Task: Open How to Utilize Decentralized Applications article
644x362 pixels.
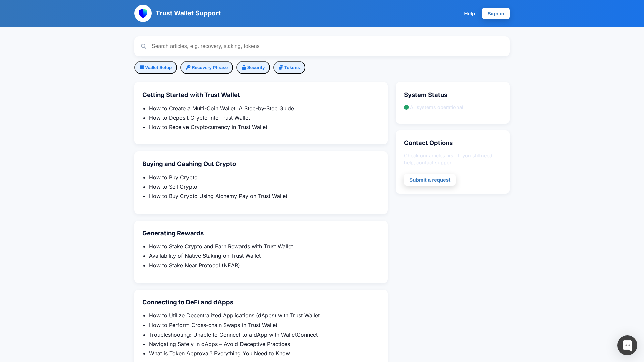Action: [234, 315]
